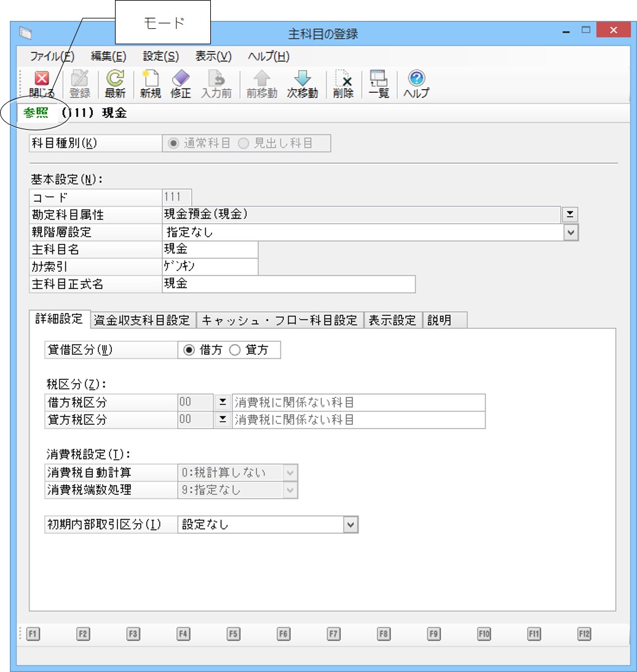Switch to the 表示設定 tab
The height and width of the screenshot is (672, 637).
pyautogui.click(x=392, y=320)
